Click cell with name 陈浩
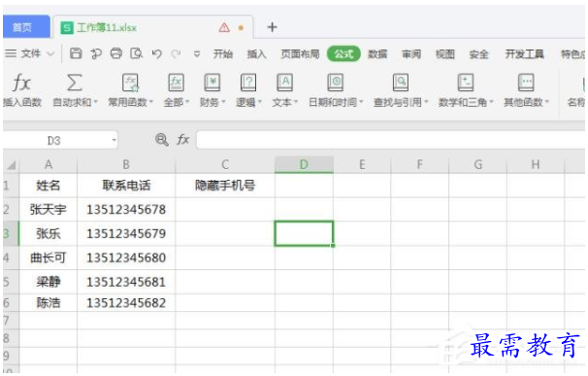The image size is (588, 376). pyautogui.click(x=49, y=303)
